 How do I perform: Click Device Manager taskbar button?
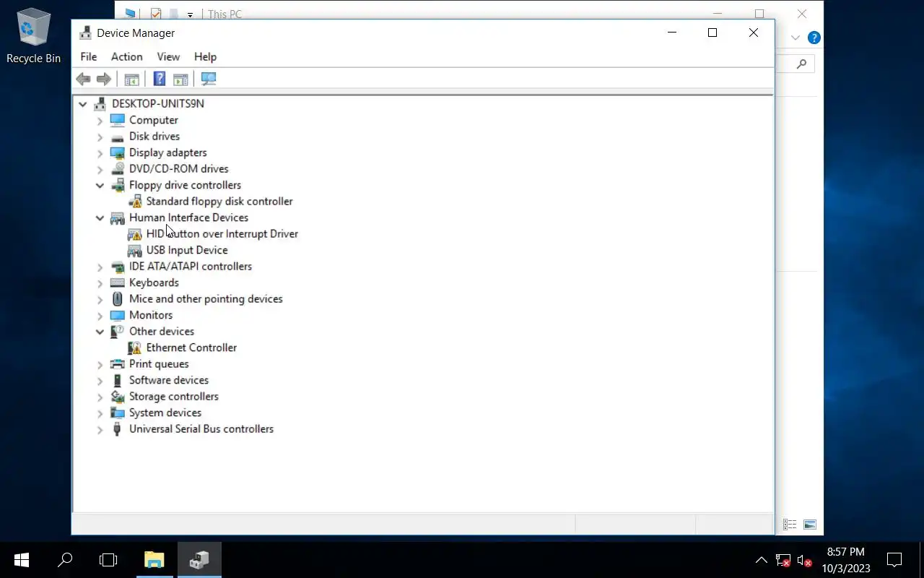coord(199,560)
